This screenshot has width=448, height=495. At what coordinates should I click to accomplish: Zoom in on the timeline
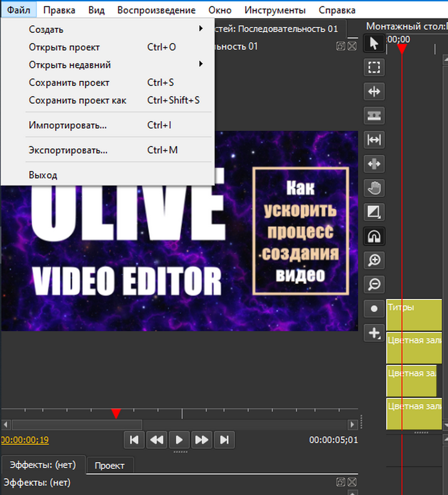pos(374,260)
